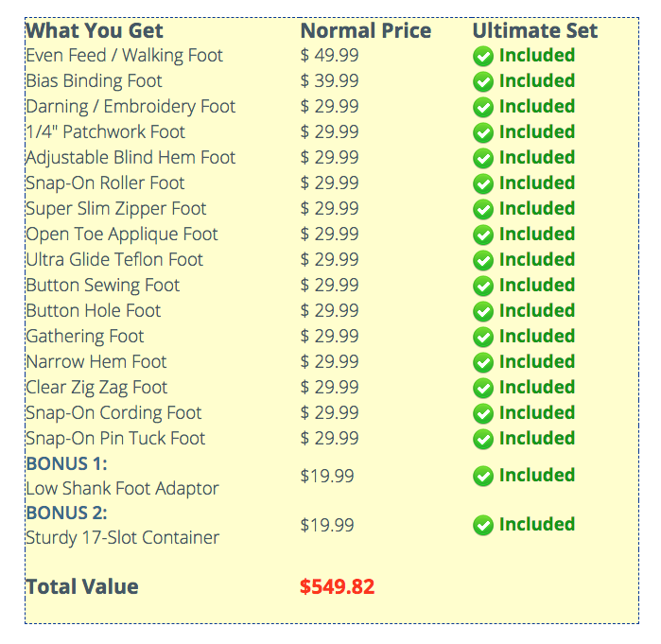Click the "What You Get" column heading
The image size is (661, 644).
[95, 30]
